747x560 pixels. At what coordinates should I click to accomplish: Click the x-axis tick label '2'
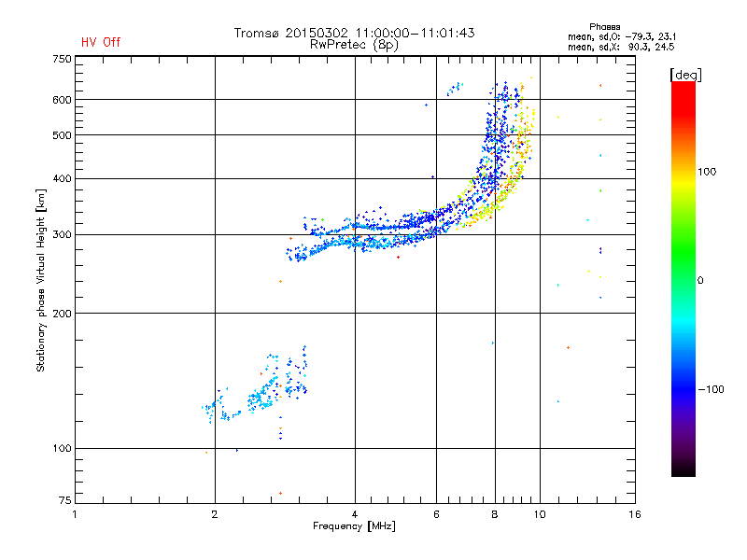pyautogui.click(x=215, y=514)
